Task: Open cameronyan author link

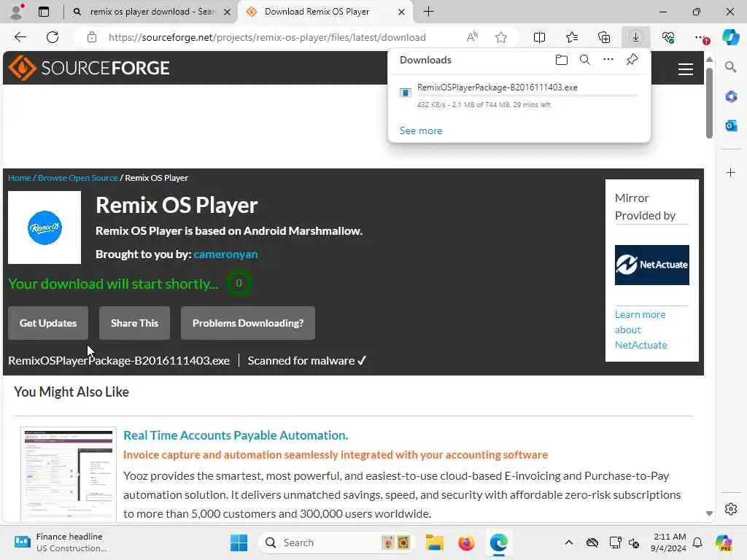Action: [225, 254]
